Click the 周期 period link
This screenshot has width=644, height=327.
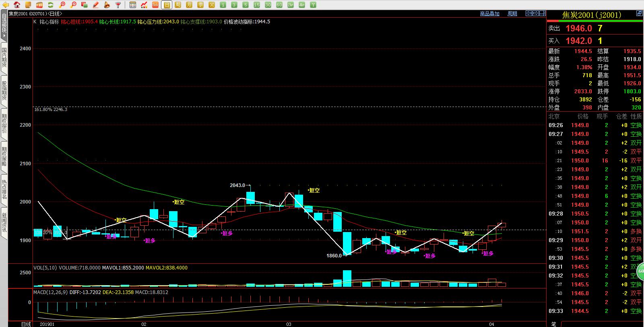tap(512, 14)
